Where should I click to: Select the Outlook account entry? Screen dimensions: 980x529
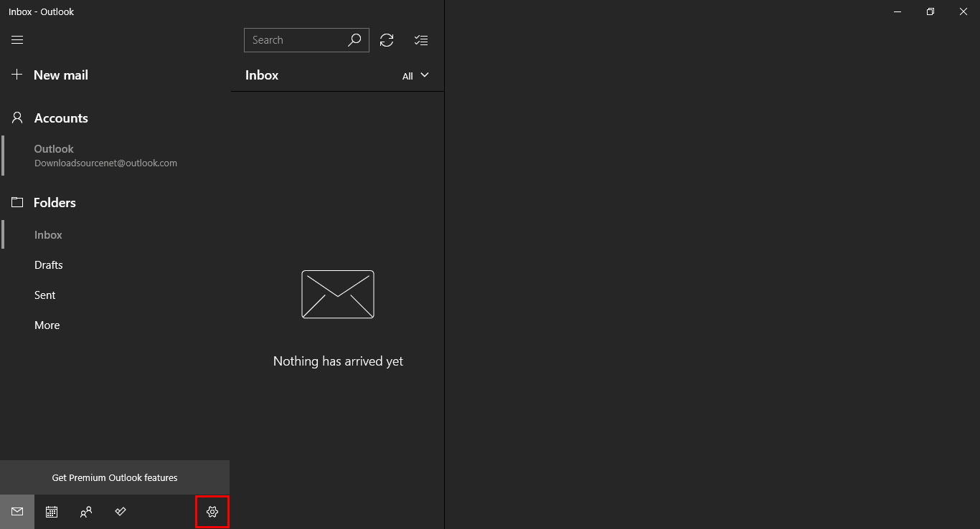[115, 156]
